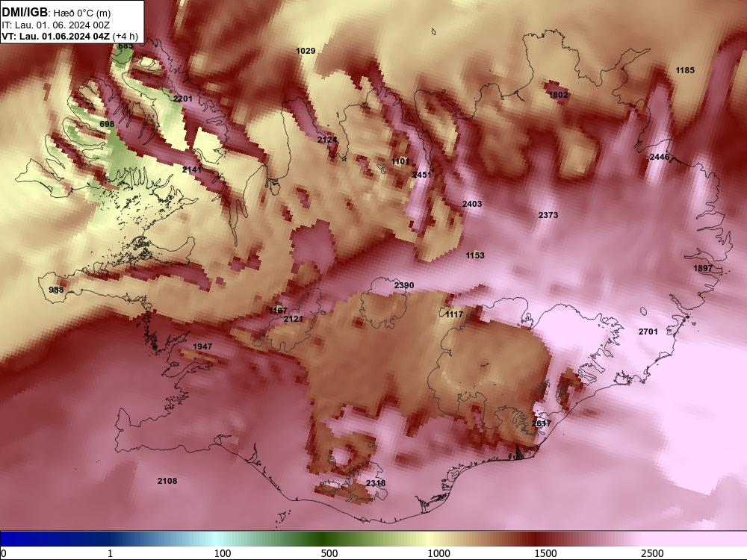The height and width of the screenshot is (560, 747).
Task: Click the map value 2121
Action: tap(294, 319)
